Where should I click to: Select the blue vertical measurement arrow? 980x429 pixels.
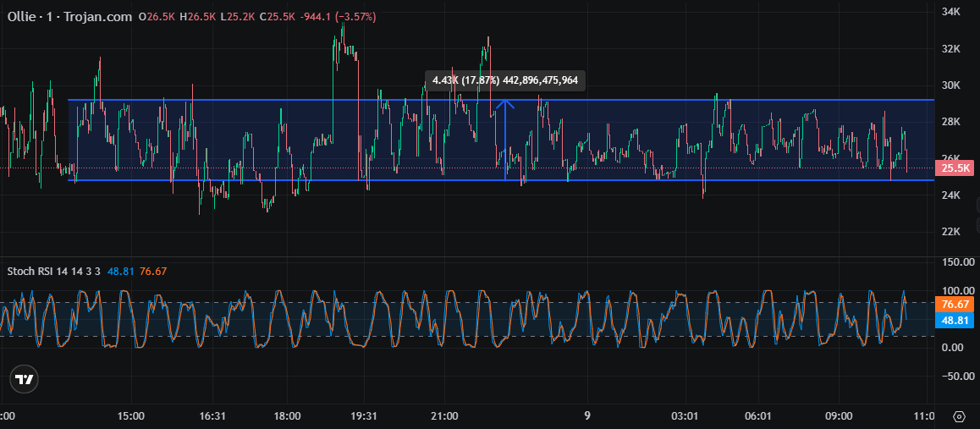(x=505, y=140)
